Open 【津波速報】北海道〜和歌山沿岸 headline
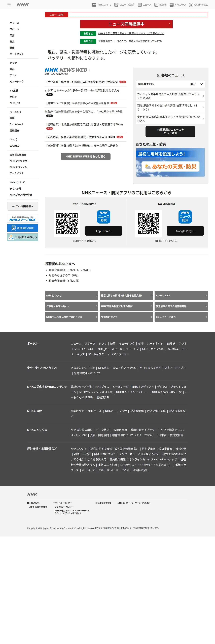The width and height of the screenshot is (215, 644). point(81,82)
